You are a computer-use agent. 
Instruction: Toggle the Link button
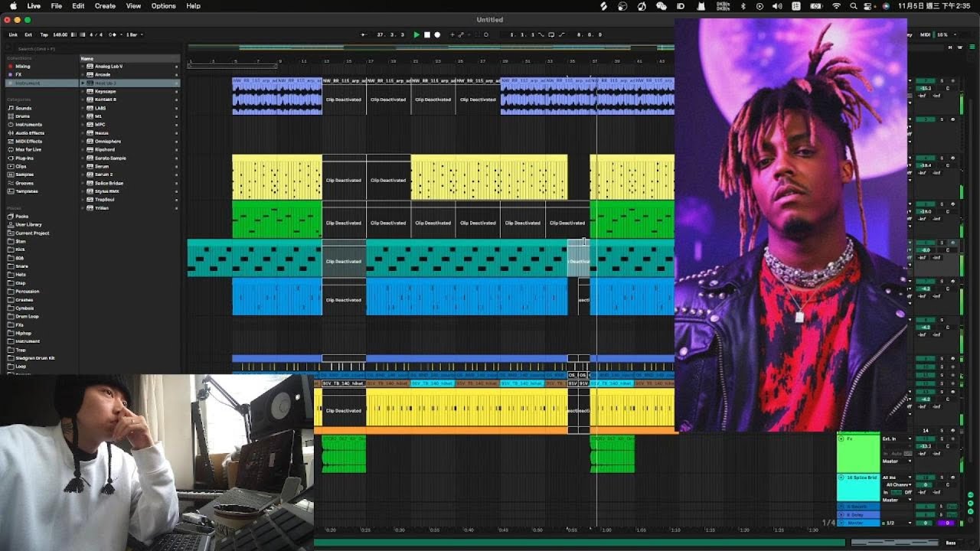[x=13, y=34]
